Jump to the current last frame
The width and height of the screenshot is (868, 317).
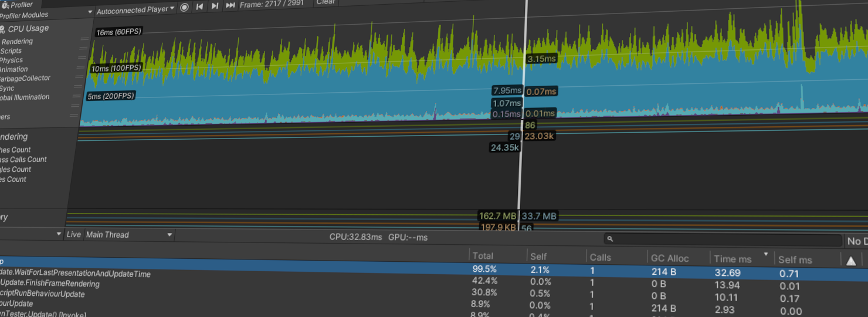(230, 6)
